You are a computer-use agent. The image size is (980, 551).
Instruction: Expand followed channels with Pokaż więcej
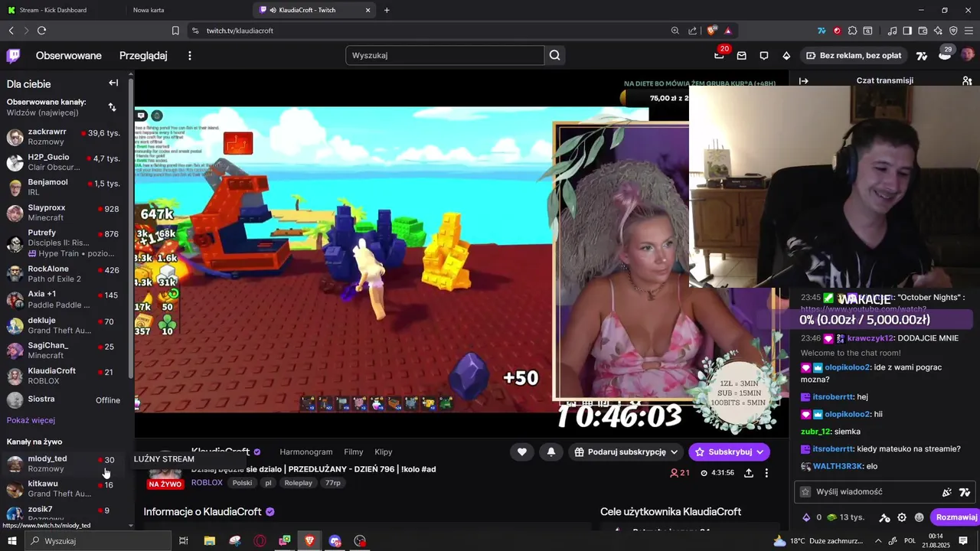[x=31, y=420]
